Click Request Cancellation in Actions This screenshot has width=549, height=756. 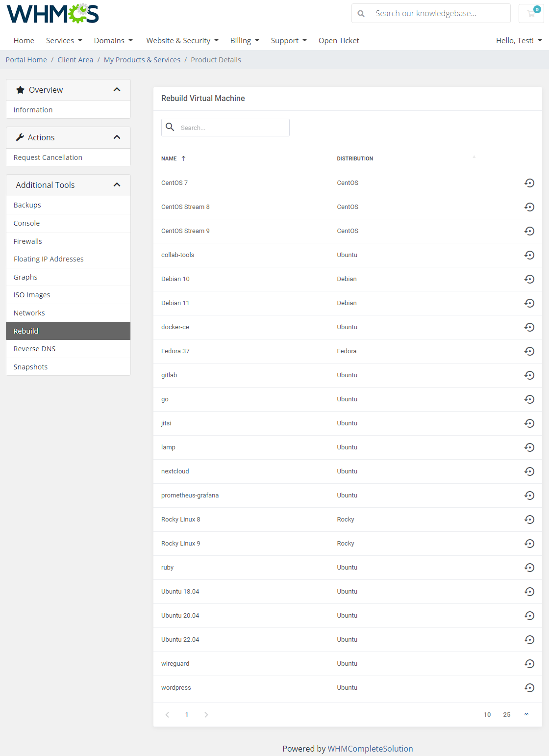tap(68, 157)
